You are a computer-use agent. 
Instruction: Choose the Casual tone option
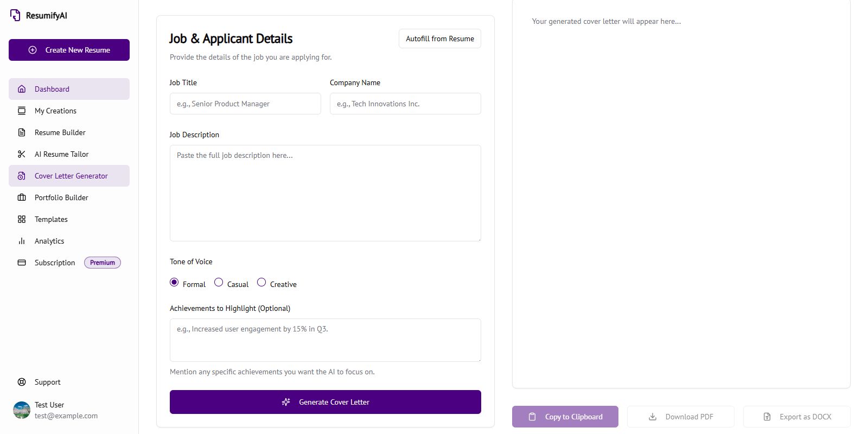tap(219, 282)
